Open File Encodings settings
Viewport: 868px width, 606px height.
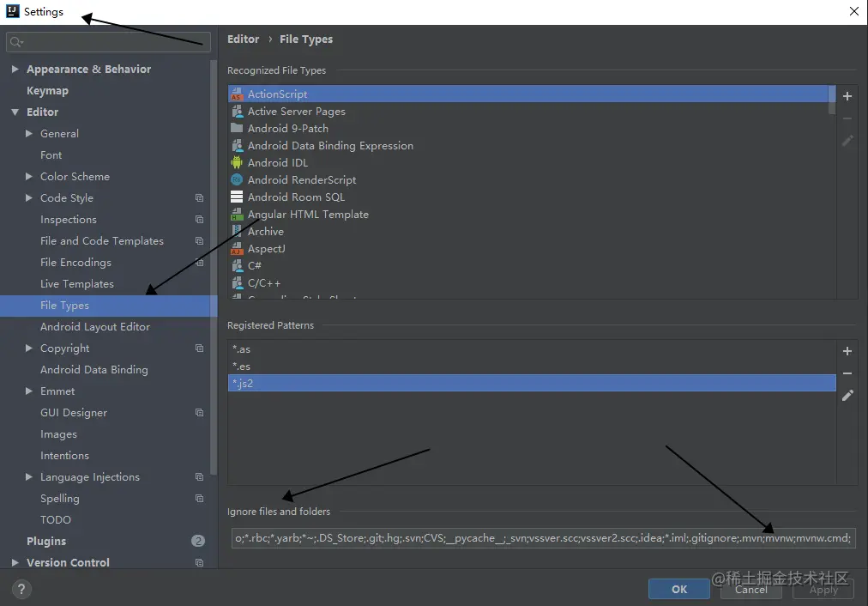[x=75, y=263]
